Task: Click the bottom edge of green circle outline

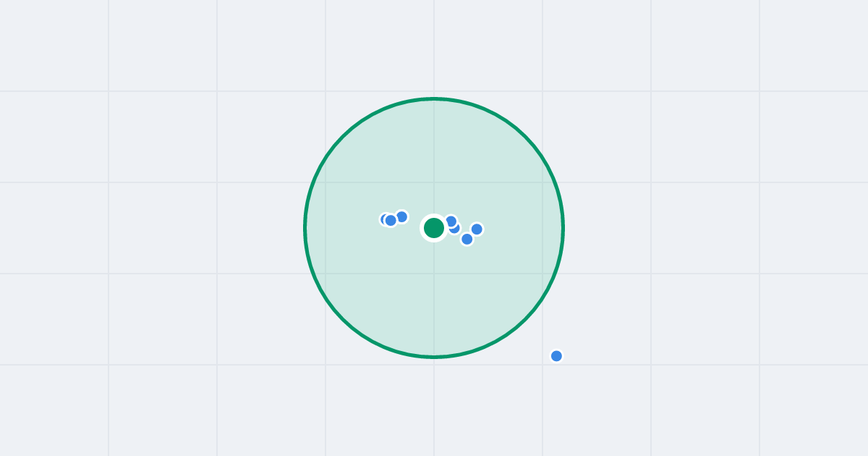Action: (x=434, y=357)
